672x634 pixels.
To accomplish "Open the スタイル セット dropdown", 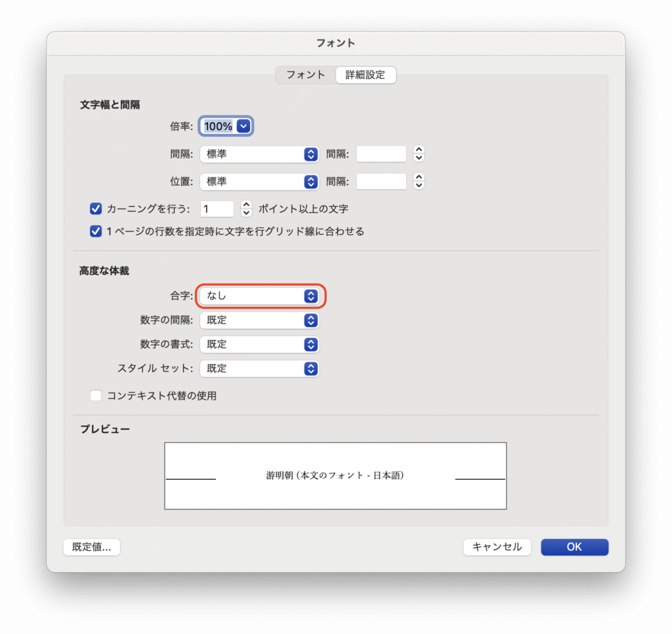I will [x=259, y=369].
